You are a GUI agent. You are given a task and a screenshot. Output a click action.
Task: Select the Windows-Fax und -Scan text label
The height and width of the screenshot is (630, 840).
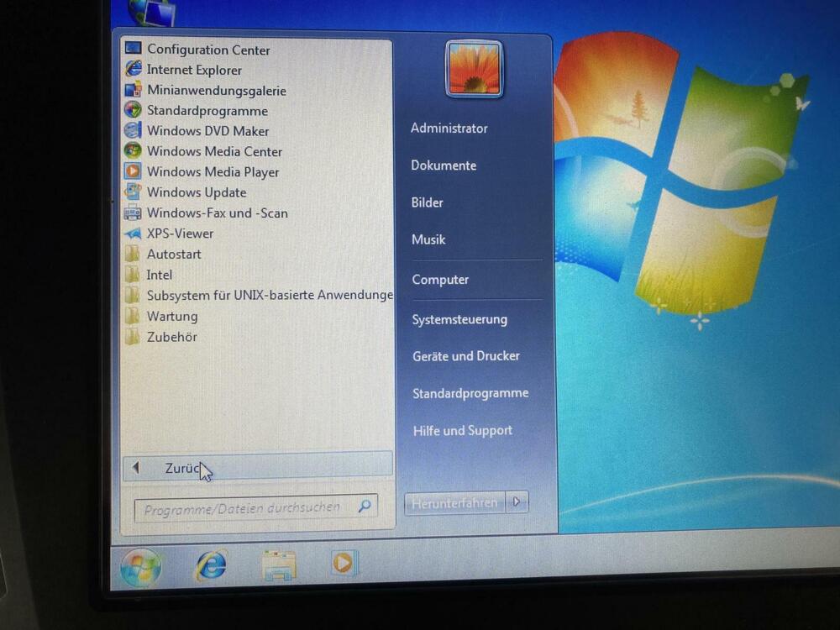217,213
